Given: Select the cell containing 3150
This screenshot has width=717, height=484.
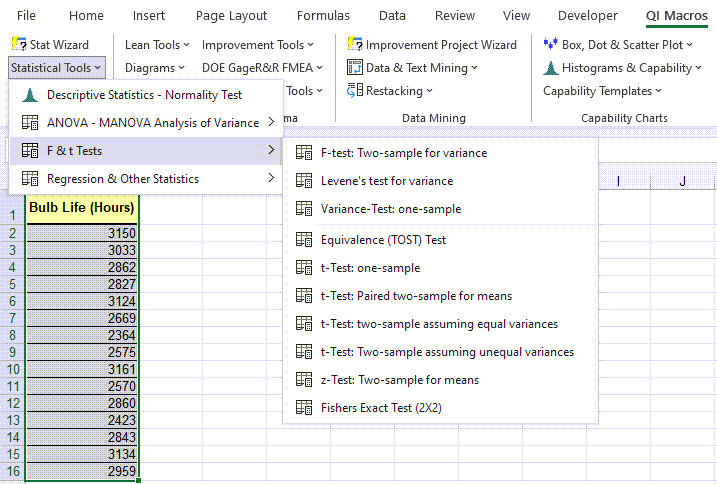Looking at the screenshot, I should (x=82, y=233).
